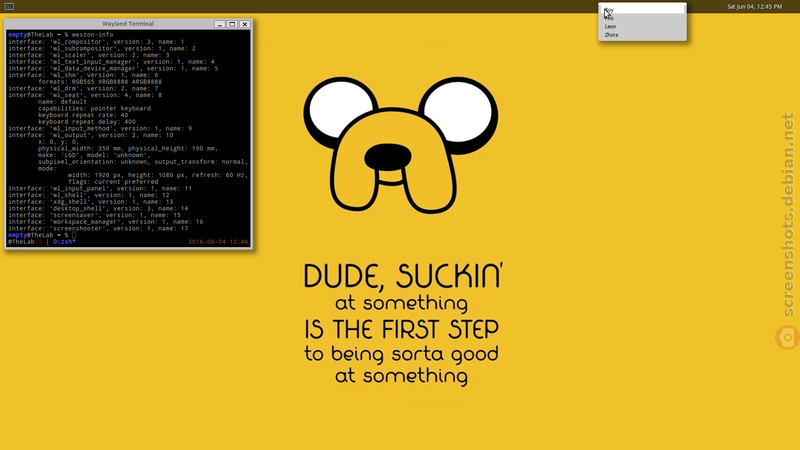Click the 'wl_scaler' interface line
The height and width of the screenshot is (450, 800).
pos(88,55)
